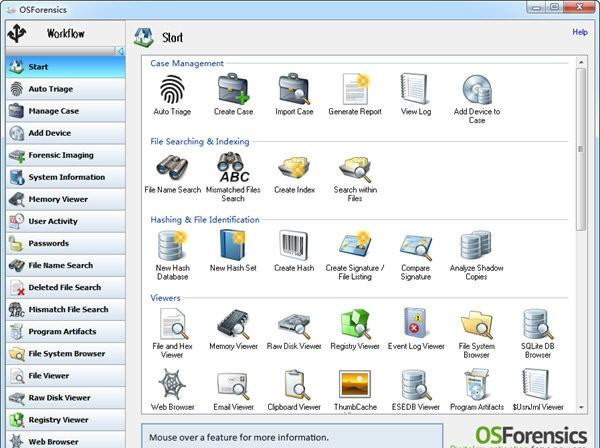600x448 pixels.
Task: Open Raw Disk Viewer icon in Viewers section
Action: tap(294, 326)
